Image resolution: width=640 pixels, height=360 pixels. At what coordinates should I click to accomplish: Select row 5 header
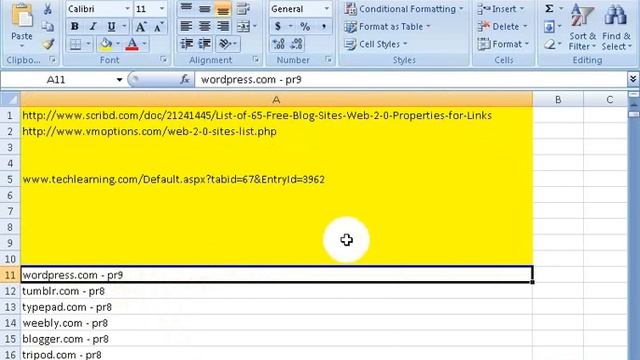(10, 179)
